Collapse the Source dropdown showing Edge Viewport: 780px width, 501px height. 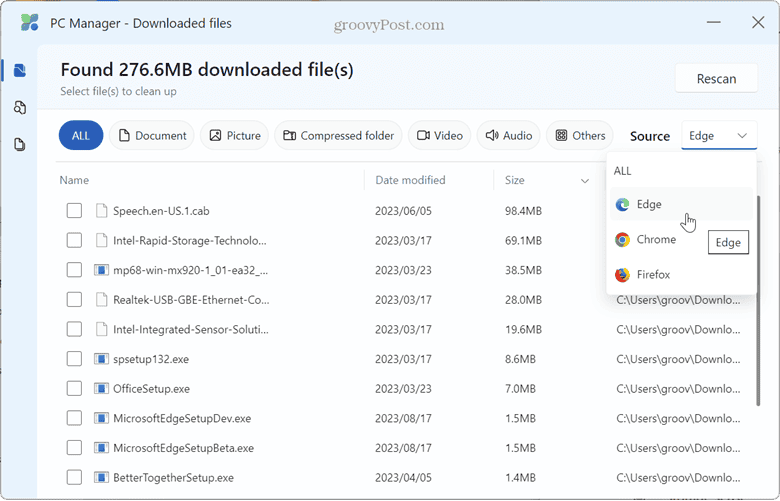(719, 135)
